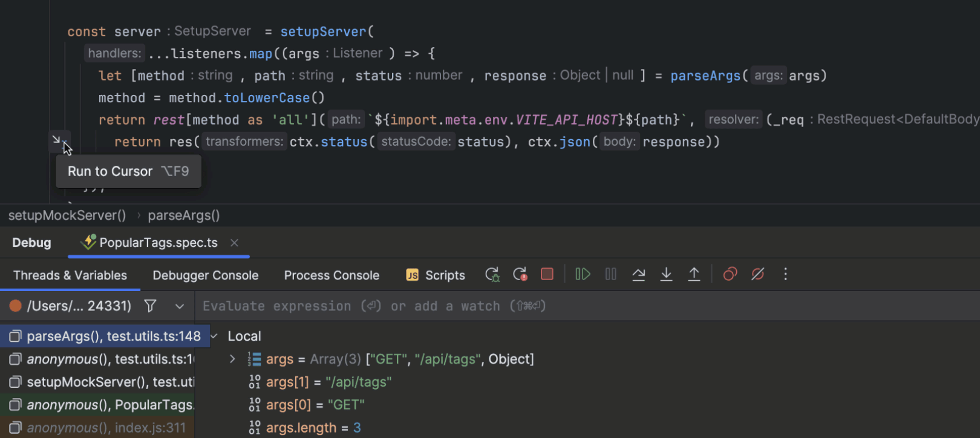This screenshot has height=438, width=980.
Task: Click the Evaluate expression input field
Action: (544, 306)
